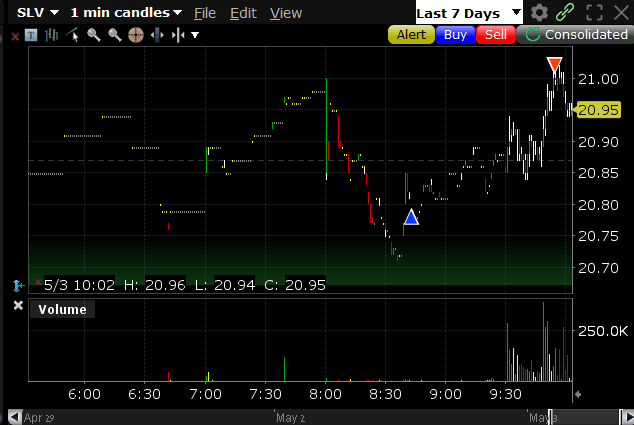The width and height of the screenshot is (634, 425).
Task: Select the trendline drawing tool
Action: click(x=73, y=35)
